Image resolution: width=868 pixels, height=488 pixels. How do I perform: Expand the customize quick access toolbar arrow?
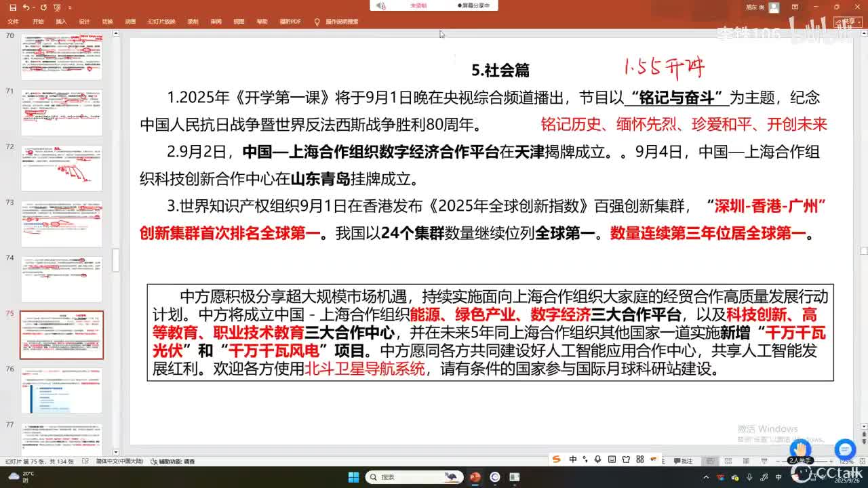pyautogui.click(x=68, y=7)
